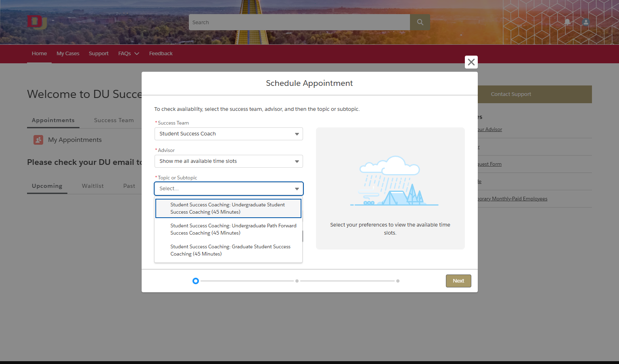Screen dimensions: 619x364
Task: Open the notifications bell icon
Action: (567, 22)
